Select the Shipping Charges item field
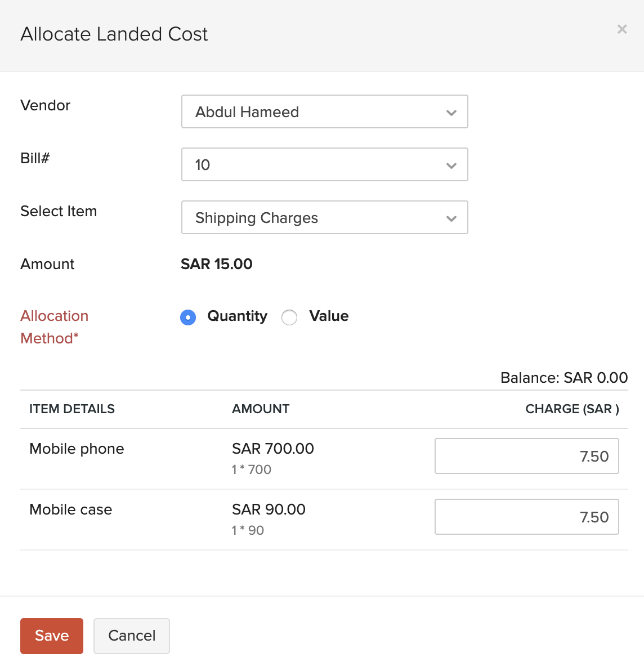The image size is (644, 671). (324, 217)
